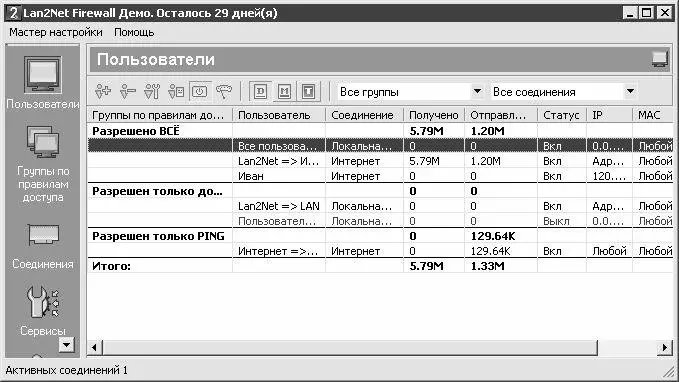This screenshot has height=382, width=679.
Task: Open user settings with wrench icon
Action: [152, 91]
